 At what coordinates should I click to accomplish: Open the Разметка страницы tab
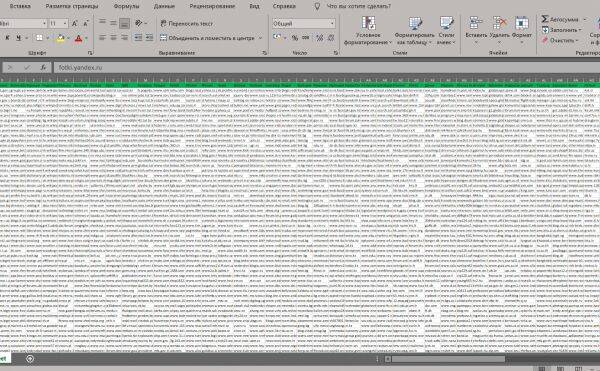pos(72,6)
